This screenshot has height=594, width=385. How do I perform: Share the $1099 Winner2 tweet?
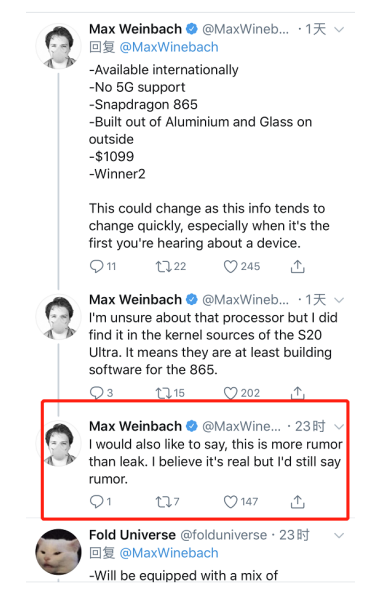point(297,266)
